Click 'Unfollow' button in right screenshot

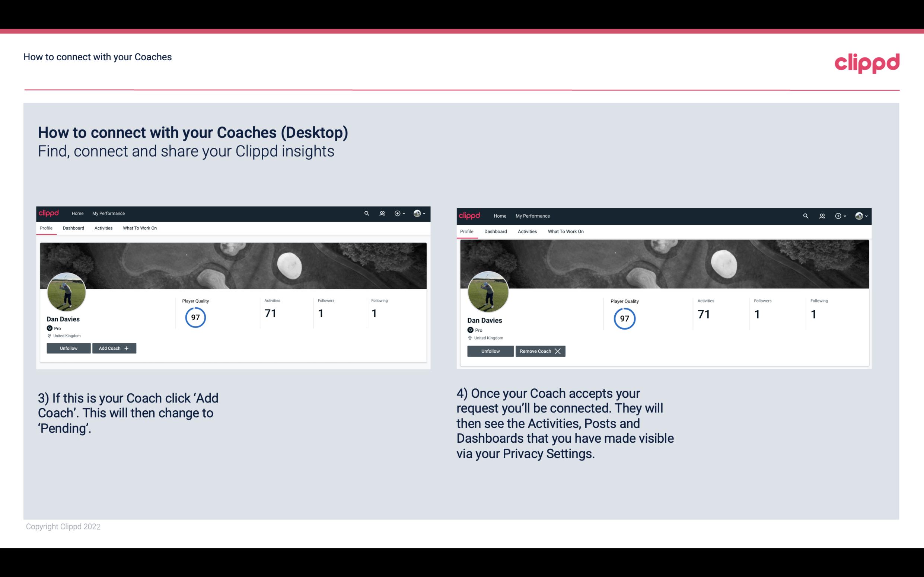coord(490,351)
